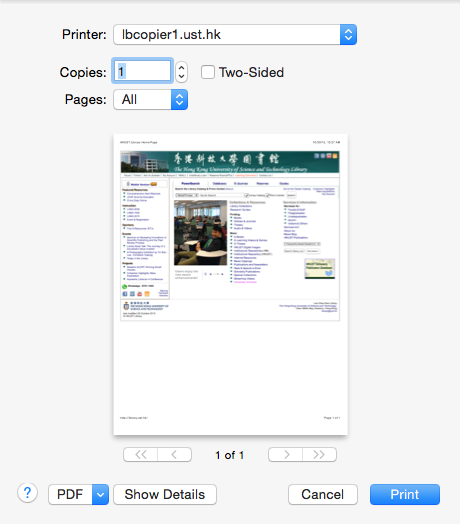This screenshot has width=460, height=524.
Task: Increase copies with stepper up arrow
Action: tap(182, 67)
